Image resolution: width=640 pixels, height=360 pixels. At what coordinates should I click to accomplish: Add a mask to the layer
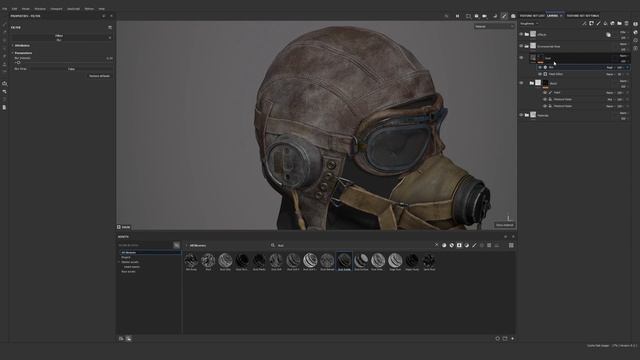591,24
